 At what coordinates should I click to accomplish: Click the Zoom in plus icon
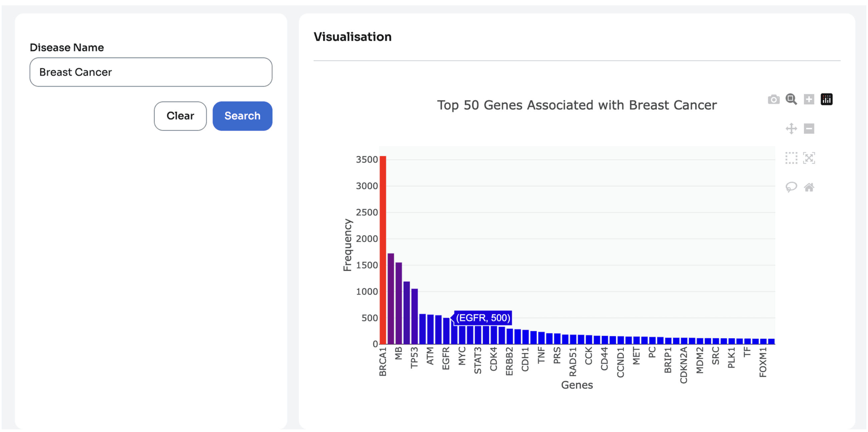pyautogui.click(x=809, y=99)
